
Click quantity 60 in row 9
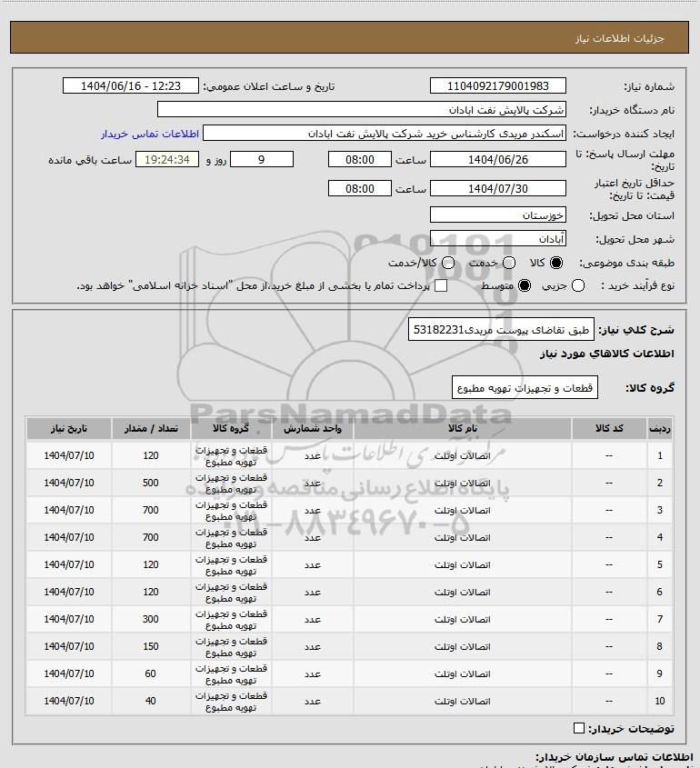point(151,674)
